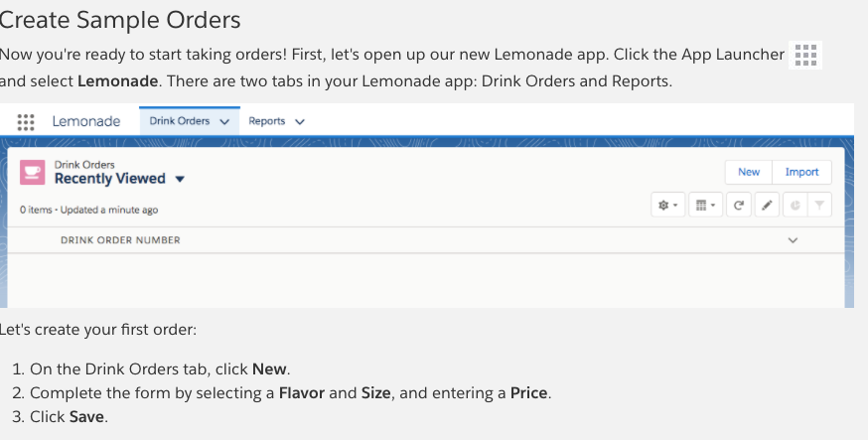Click the Drink Order Number column header
The width and height of the screenshot is (868, 440).
pos(120,240)
